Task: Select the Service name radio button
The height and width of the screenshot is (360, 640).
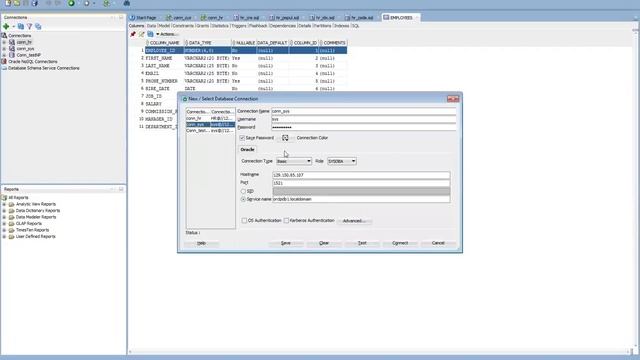Action: 243,199
